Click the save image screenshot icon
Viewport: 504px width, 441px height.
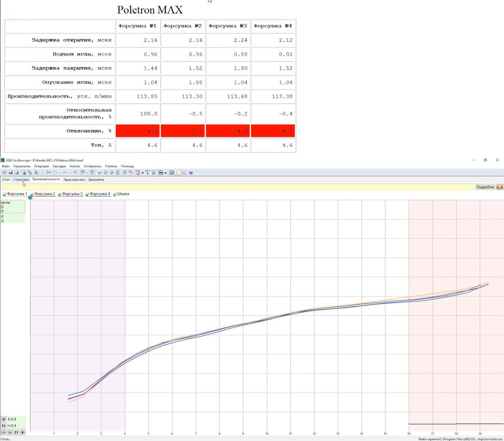[x=23, y=173]
